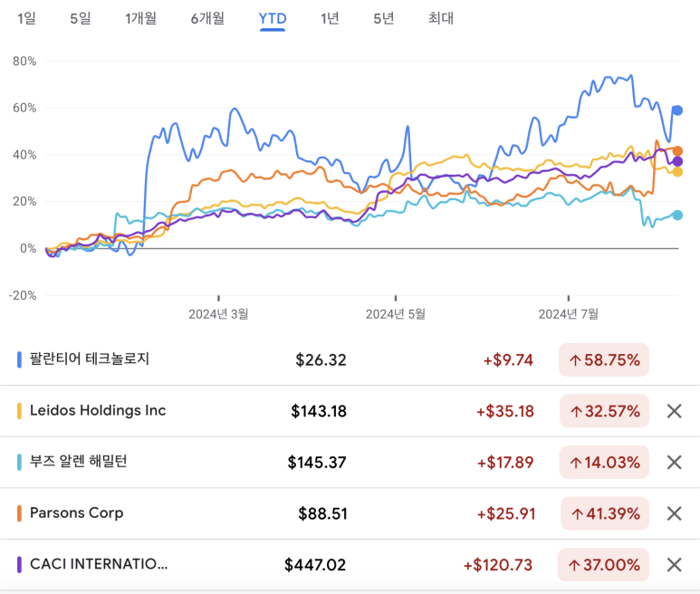
Task: Open CACI INTERNATIO... stock name
Action: (99, 564)
